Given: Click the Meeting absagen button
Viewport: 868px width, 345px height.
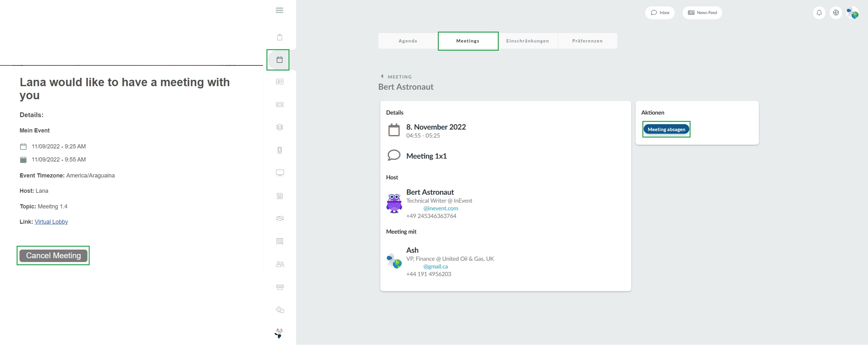Looking at the screenshot, I should pos(666,129).
